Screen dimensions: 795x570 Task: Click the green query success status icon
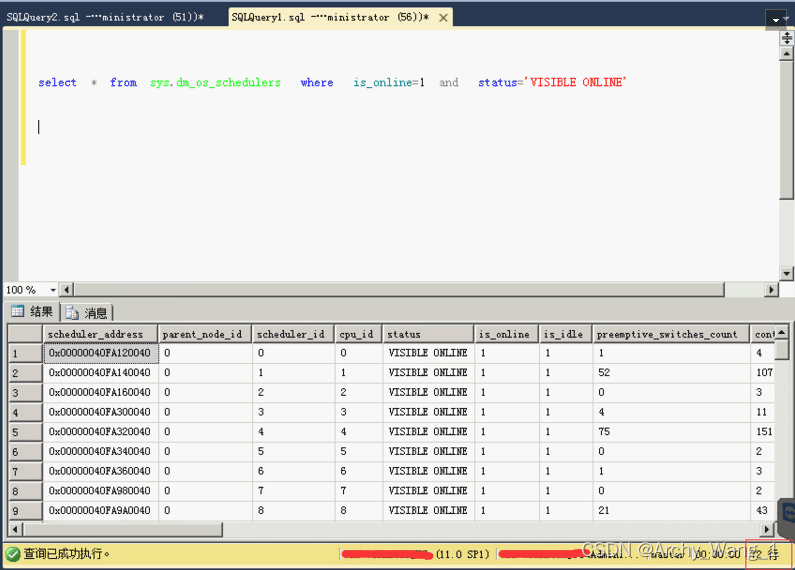12,553
